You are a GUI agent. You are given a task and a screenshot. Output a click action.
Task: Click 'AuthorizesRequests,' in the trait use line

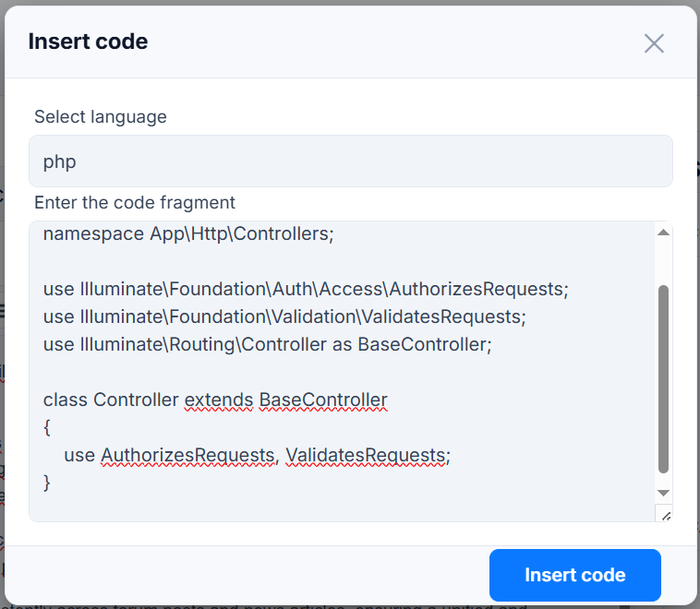tap(189, 455)
